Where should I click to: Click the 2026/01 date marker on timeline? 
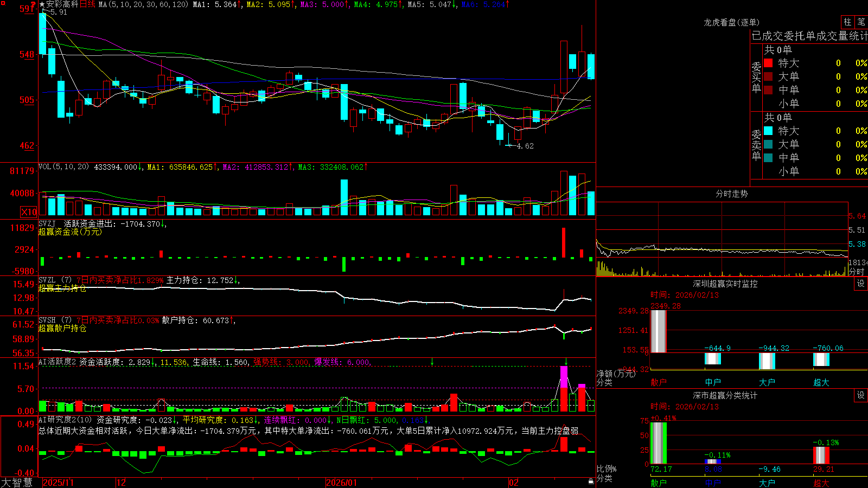(342, 483)
